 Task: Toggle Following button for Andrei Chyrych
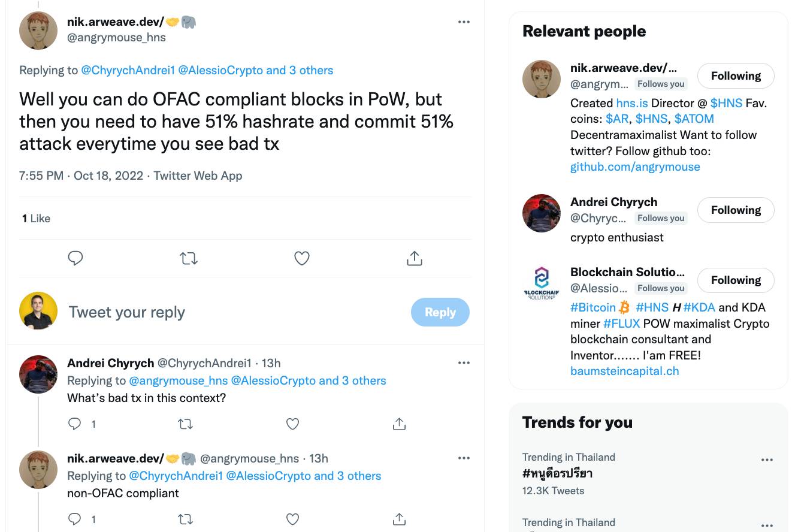point(736,210)
